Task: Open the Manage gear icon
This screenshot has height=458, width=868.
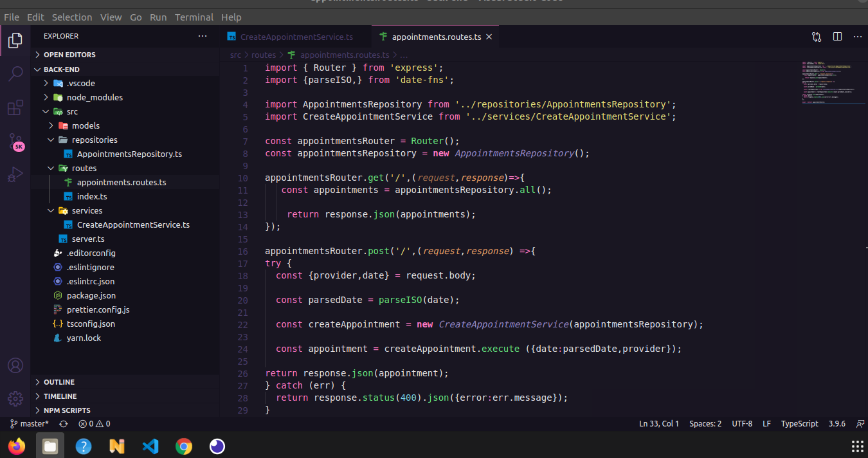Action: point(15,399)
